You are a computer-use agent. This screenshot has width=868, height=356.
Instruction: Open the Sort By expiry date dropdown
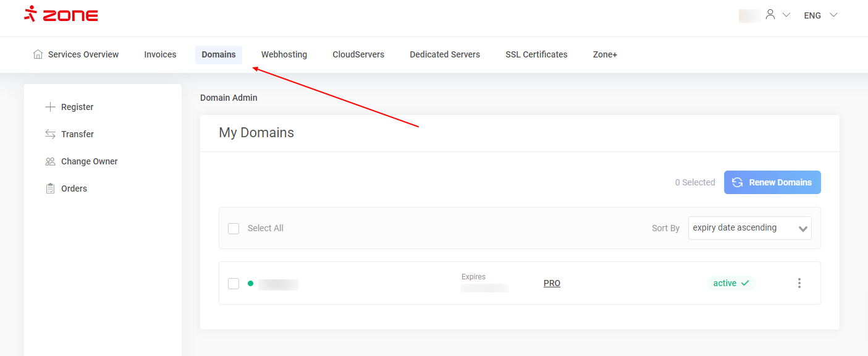pos(749,228)
